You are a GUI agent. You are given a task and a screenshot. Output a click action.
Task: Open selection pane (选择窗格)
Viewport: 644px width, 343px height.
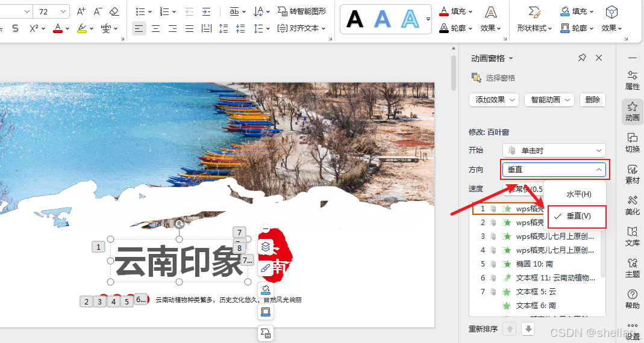[x=493, y=78]
